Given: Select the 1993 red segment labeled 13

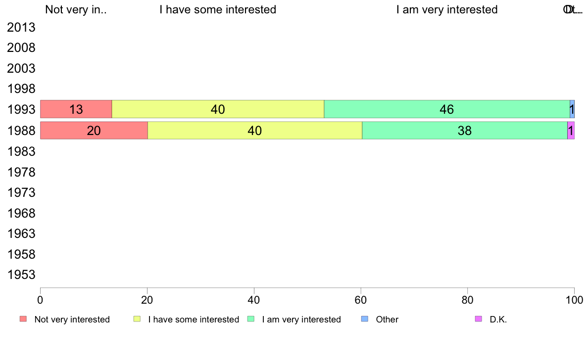Looking at the screenshot, I should point(76,109).
